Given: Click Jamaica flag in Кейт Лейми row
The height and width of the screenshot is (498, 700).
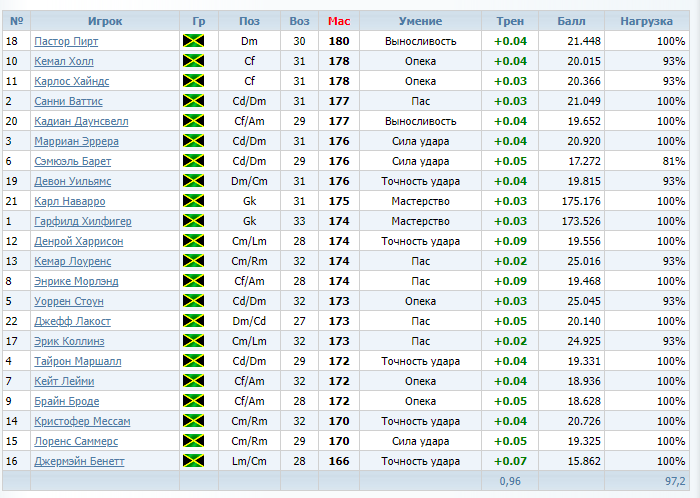Looking at the screenshot, I should click(x=193, y=381).
